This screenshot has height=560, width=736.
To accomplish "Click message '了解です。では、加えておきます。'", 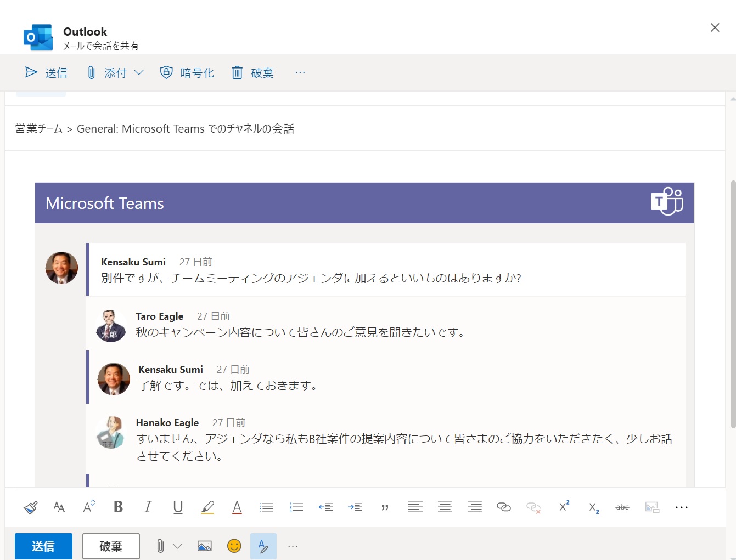I will click(228, 386).
